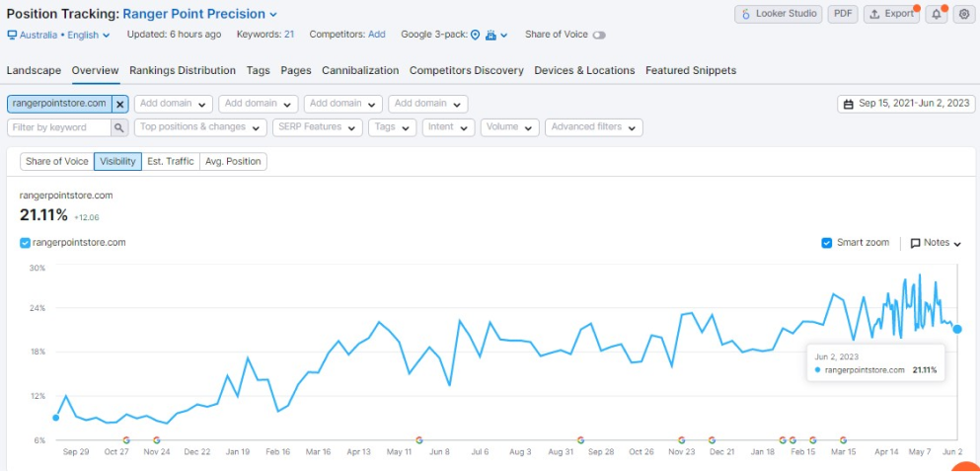The image size is (980, 472).
Task: Open Keywords count 21 link
Action: coord(289,35)
